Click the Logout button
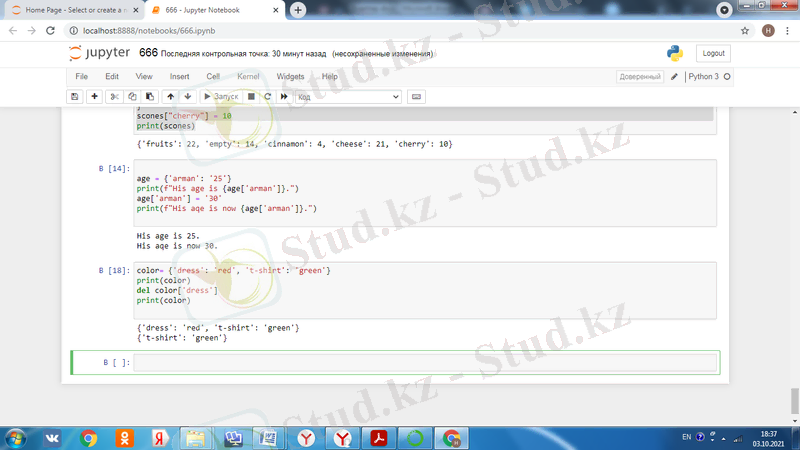 tap(713, 53)
